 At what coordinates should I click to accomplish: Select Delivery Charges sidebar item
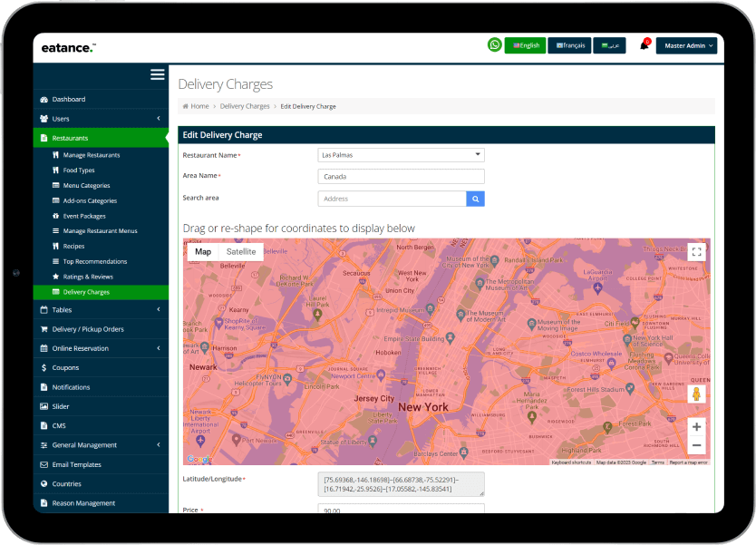[x=101, y=292]
